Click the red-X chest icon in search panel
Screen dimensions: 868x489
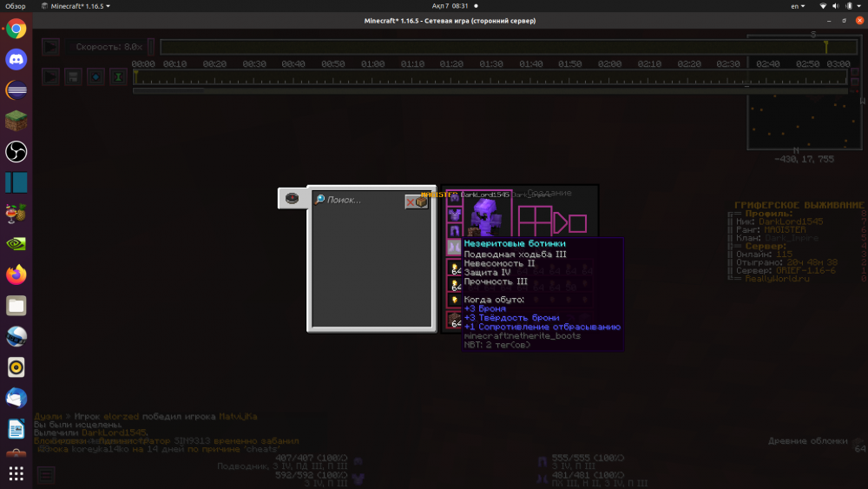coord(417,202)
